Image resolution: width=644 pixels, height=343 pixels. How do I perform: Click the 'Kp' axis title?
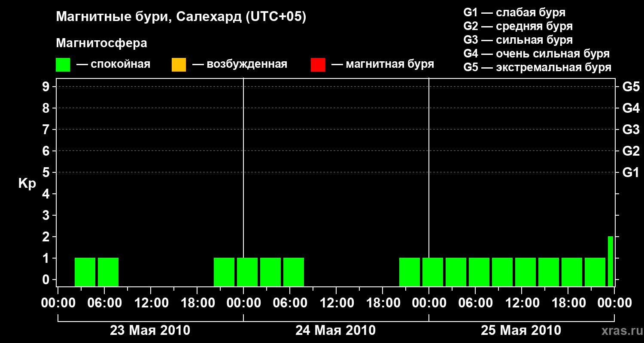click(x=27, y=184)
